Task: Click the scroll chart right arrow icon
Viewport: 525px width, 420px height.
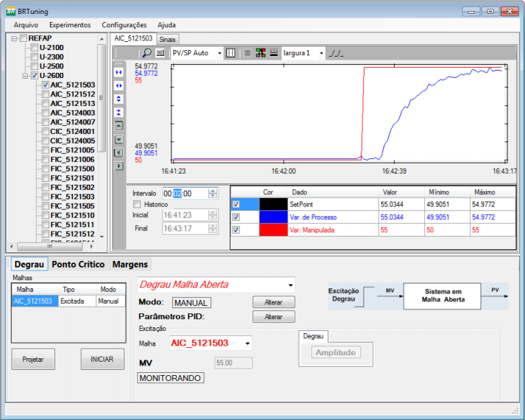Action: [x=119, y=166]
